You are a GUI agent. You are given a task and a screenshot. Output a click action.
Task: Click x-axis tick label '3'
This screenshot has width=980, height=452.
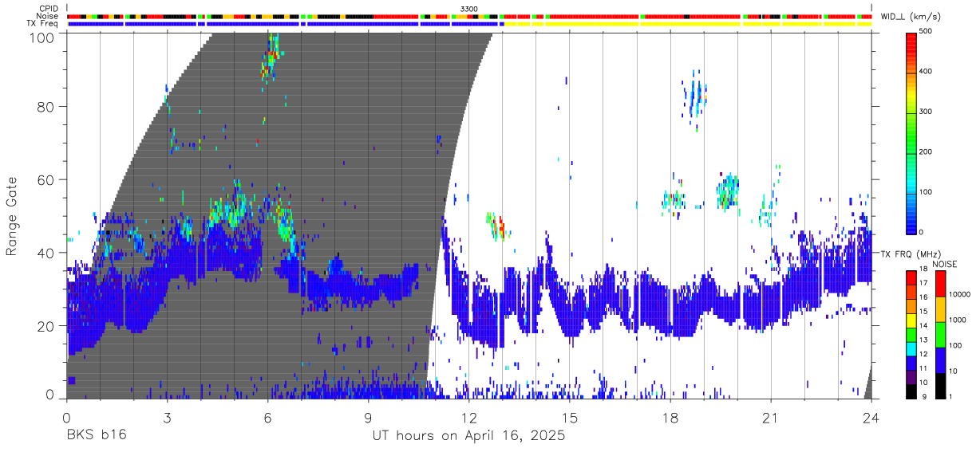[x=167, y=418]
